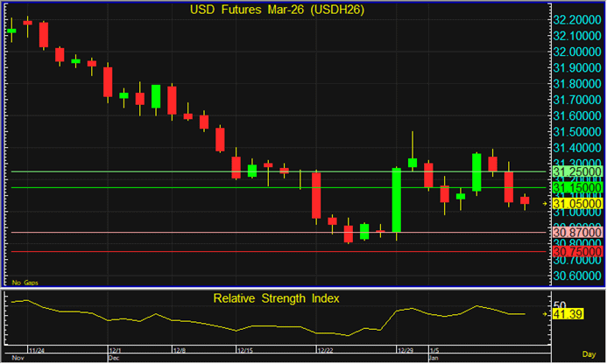Click the chart title USD Futures Mar-26
607x364 pixels.
click(x=278, y=10)
